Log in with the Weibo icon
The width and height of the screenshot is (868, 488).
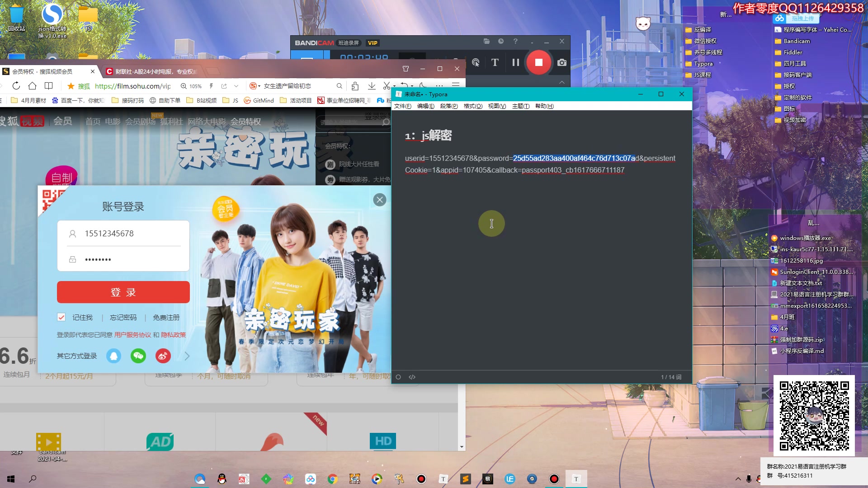(x=163, y=356)
